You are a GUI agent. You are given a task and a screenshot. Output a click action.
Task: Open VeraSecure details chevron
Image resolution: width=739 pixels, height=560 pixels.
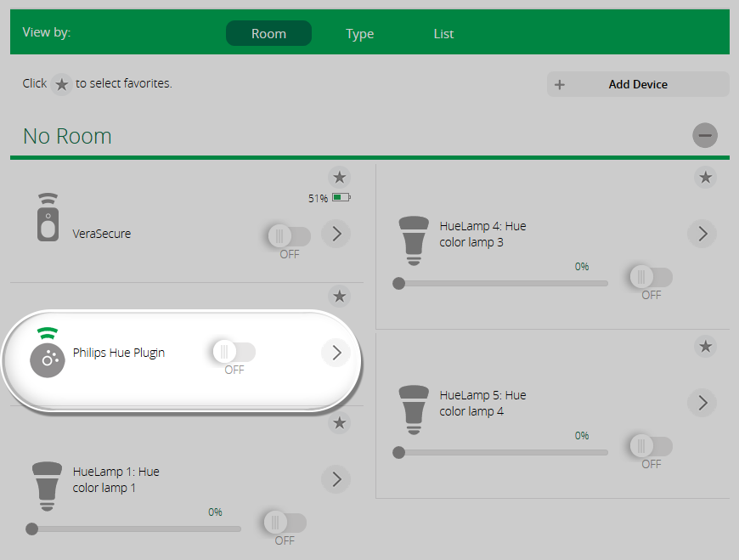[336, 234]
